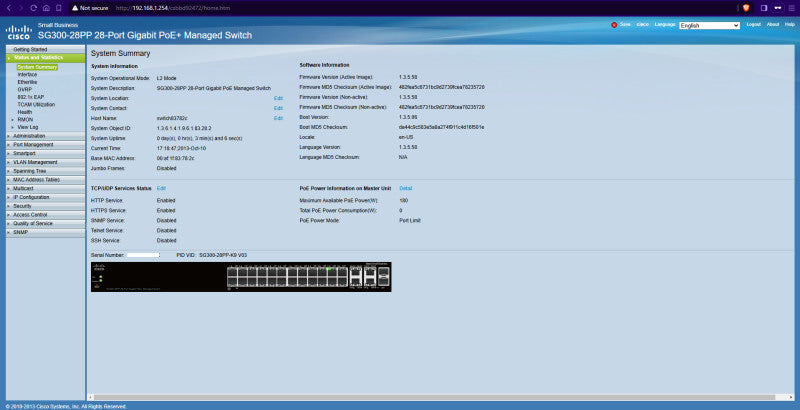Open the Language dropdown set to English
This screenshot has height=410, width=800.
tap(709, 25)
